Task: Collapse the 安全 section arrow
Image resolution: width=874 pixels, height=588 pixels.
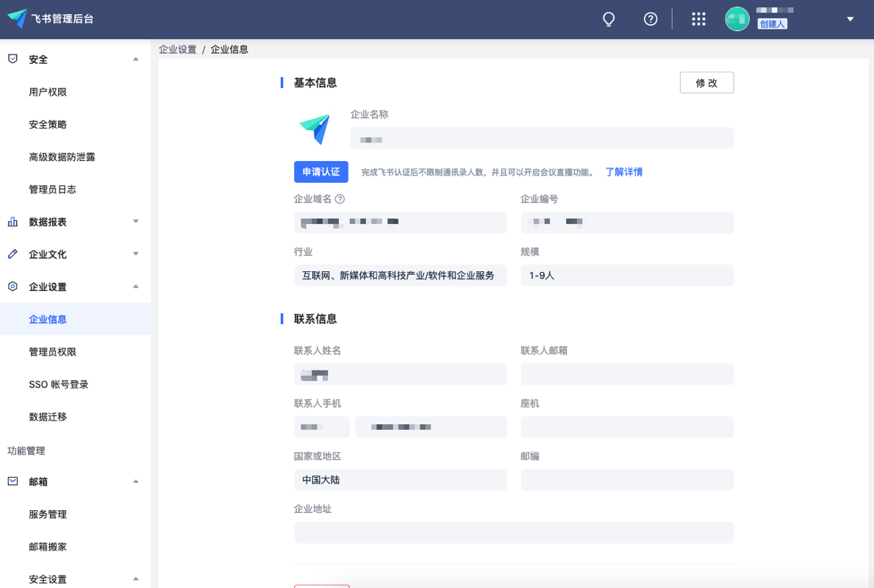Action: pyautogui.click(x=135, y=59)
